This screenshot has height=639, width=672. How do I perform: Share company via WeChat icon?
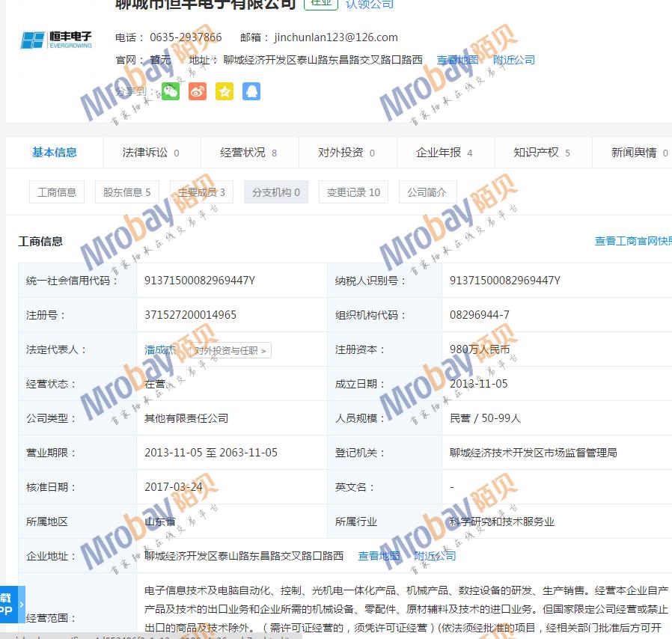(171, 91)
